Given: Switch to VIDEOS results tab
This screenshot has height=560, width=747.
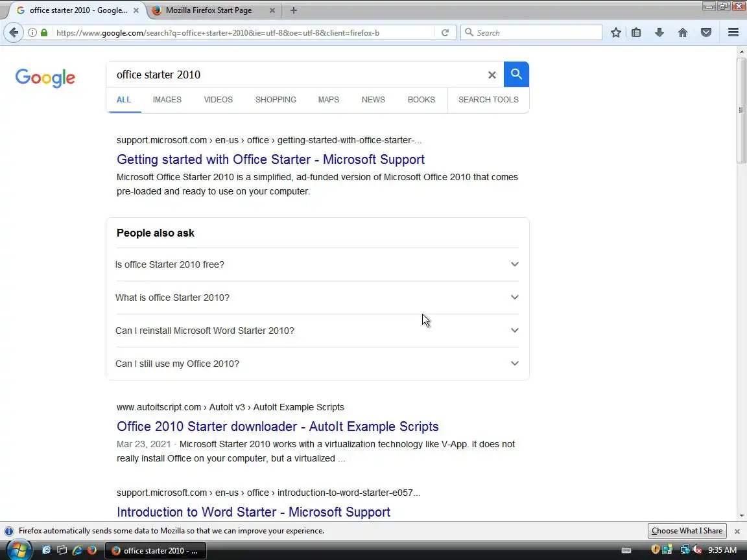Looking at the screenshot, I should click(x=218, y=100).
